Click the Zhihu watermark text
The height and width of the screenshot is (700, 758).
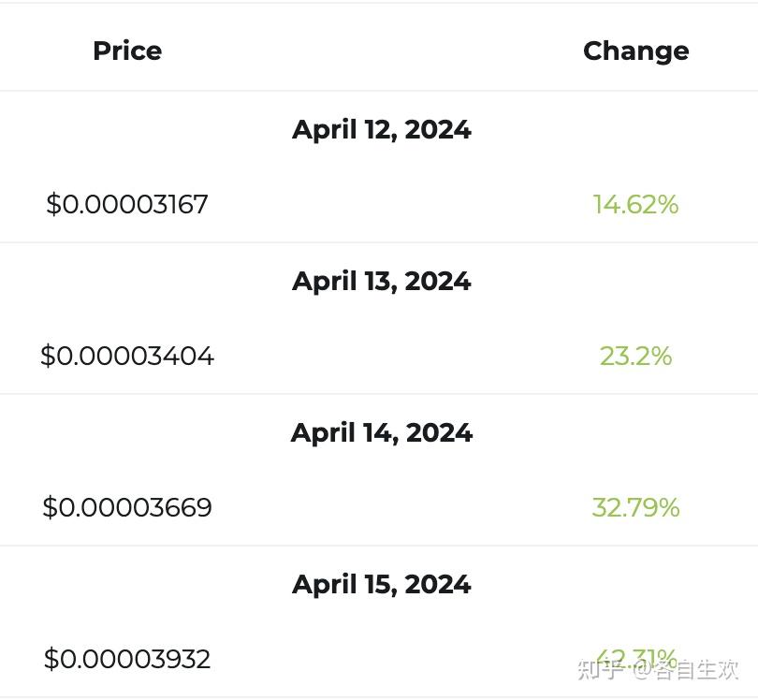click(x=658, y=669)
